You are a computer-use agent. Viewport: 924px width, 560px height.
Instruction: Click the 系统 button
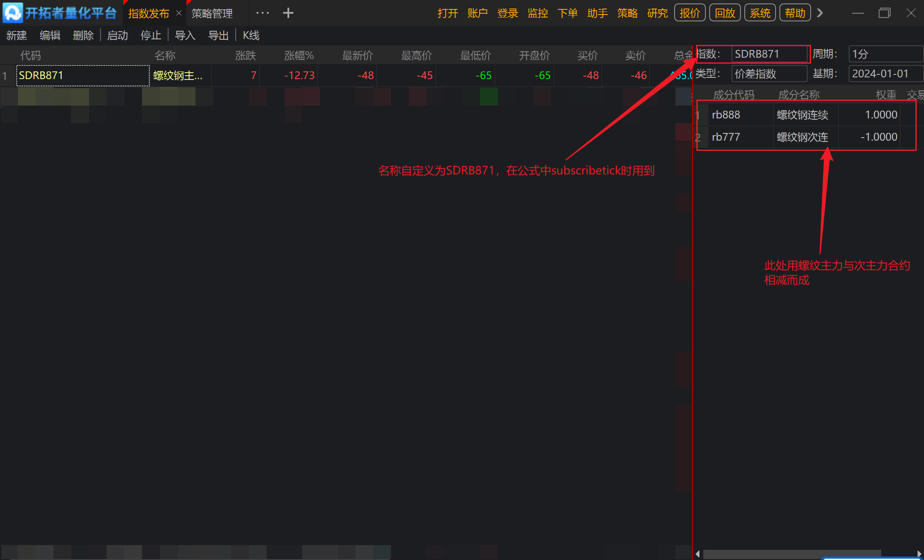pos(760,13)
